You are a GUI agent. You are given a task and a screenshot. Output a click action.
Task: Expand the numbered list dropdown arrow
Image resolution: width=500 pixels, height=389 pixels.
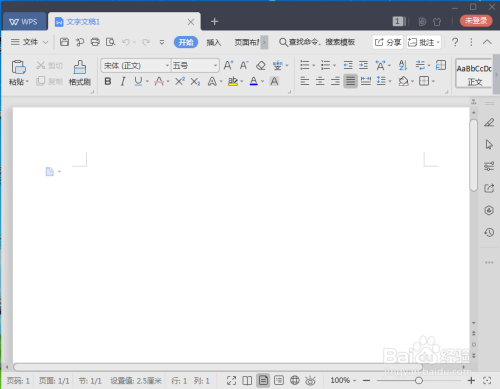(334, 66)
